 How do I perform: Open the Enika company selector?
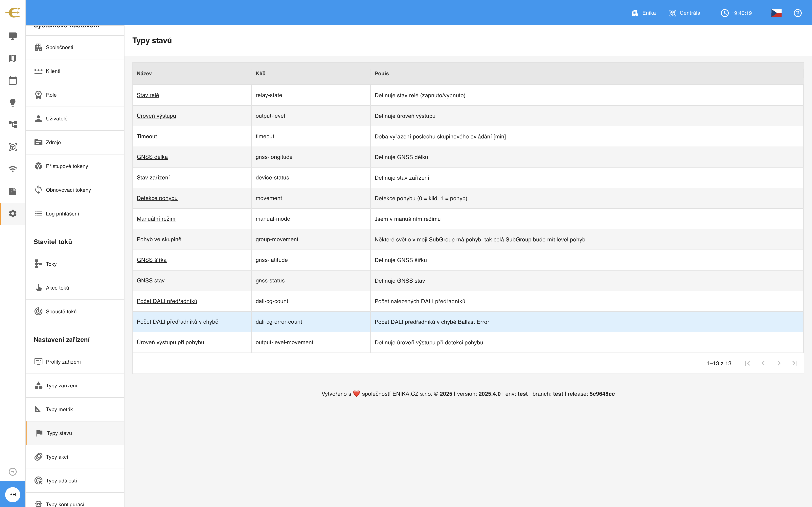(x=643, y=13)
